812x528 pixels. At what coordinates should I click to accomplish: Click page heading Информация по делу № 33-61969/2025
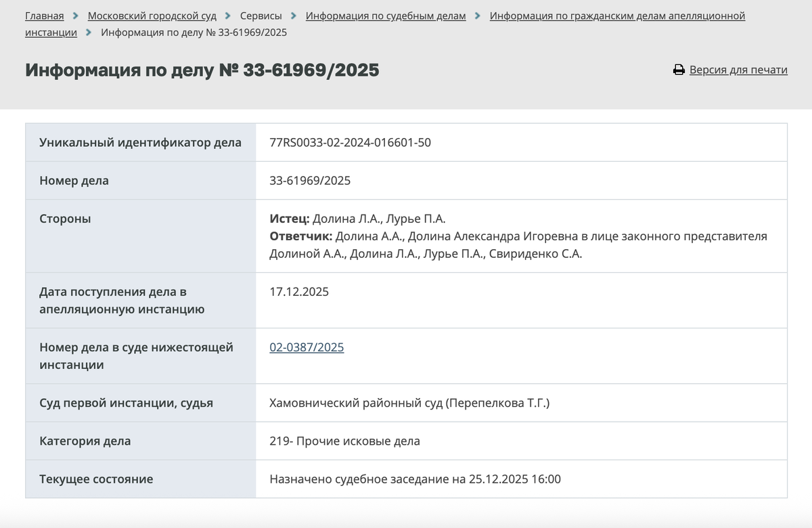click(x=202, y=70)
